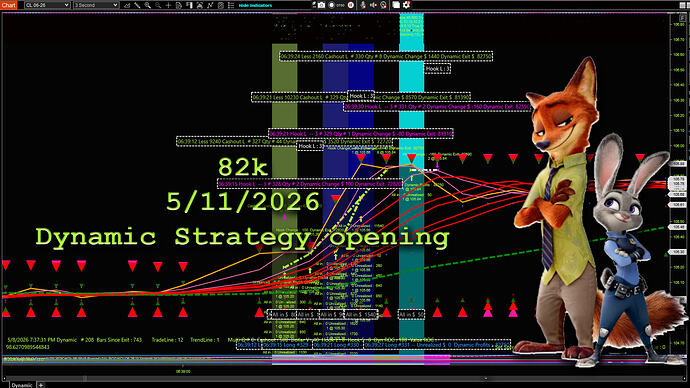Open the indicators icon
This screenshot has height=388, width=690.
coord(210,5)
